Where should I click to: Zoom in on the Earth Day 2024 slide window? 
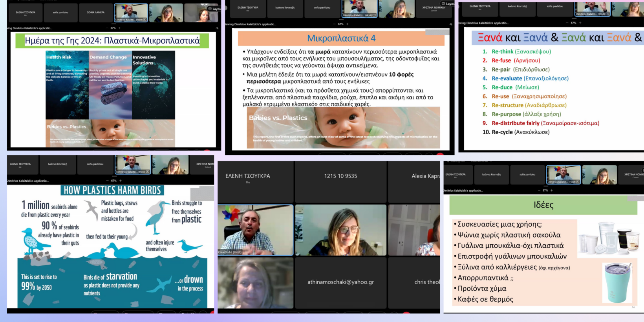119,28
